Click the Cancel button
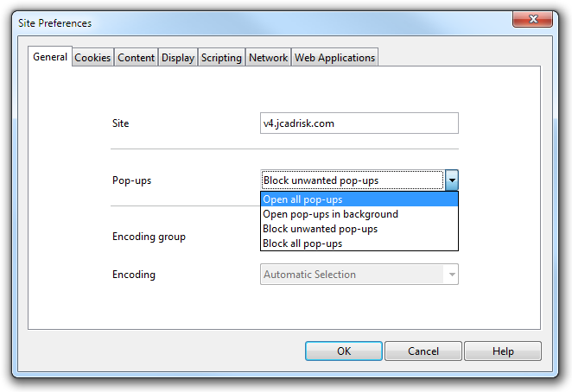The width and height of the screenshot is (572, 392). pos(423,351)
